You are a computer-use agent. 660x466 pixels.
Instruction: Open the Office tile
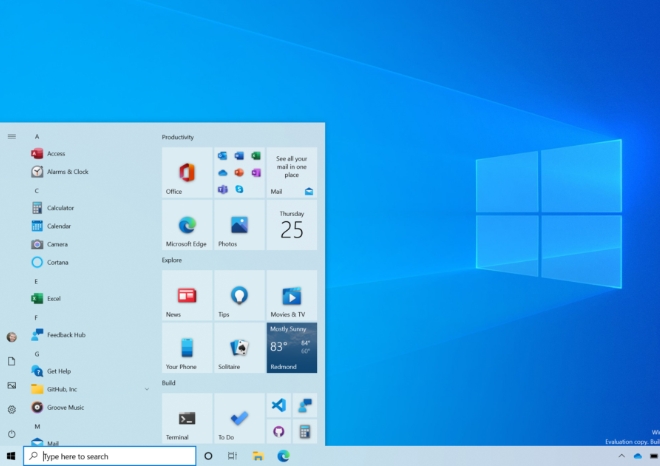tap(187, 173)
